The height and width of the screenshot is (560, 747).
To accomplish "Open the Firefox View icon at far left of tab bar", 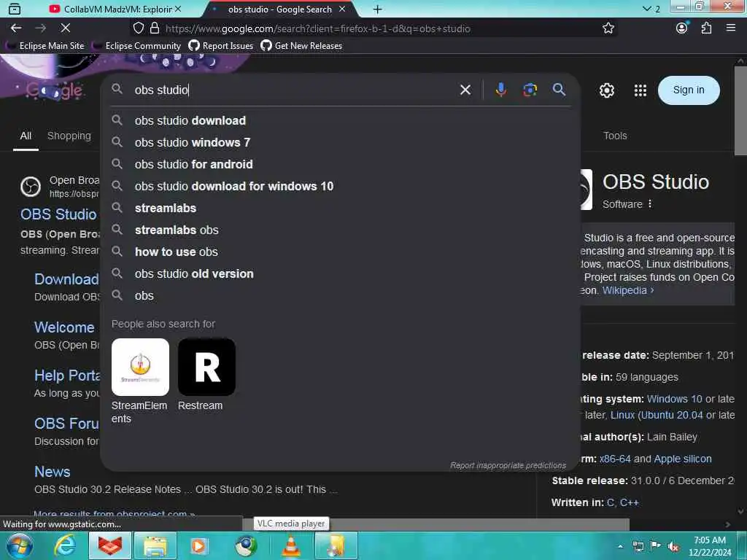I will click(x=15, y=9).
